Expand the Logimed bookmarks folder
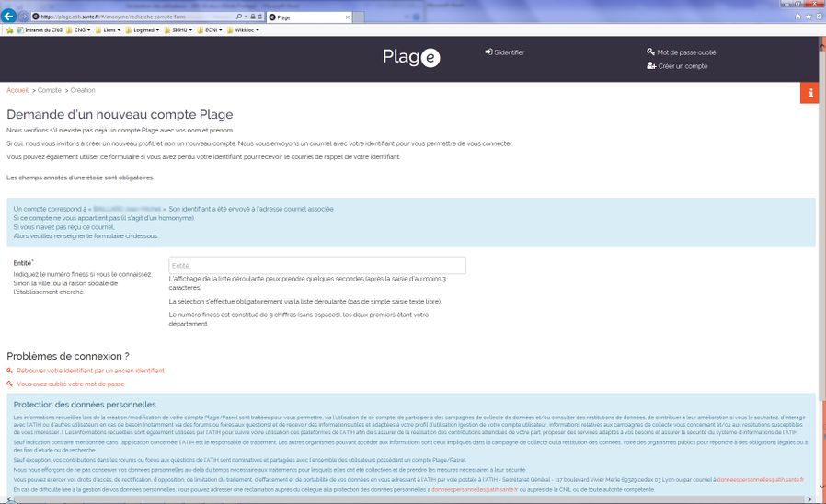The image size is (826, 504). (143, 30)
